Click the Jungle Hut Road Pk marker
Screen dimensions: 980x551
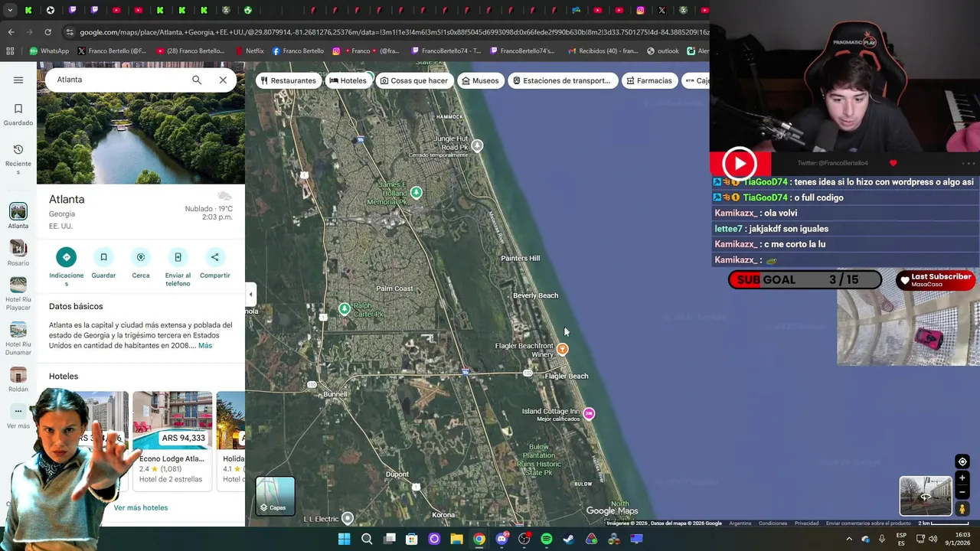pyautogui.click(x=477, y=145)
